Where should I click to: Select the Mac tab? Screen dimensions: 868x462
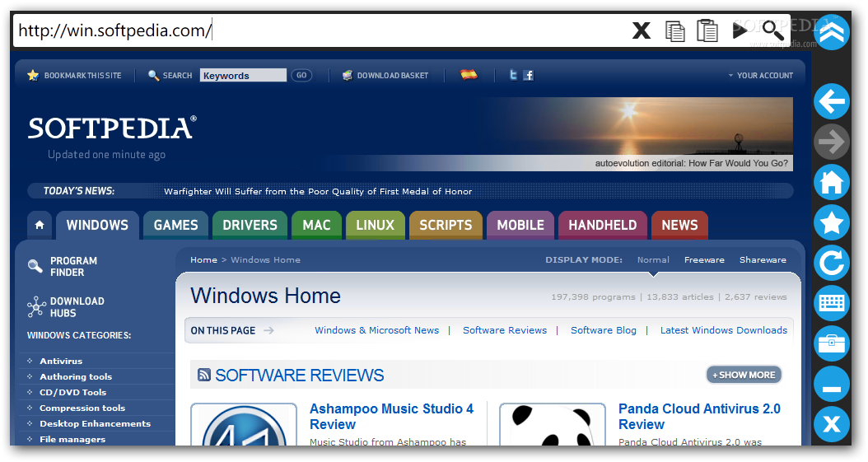point(316,225)
